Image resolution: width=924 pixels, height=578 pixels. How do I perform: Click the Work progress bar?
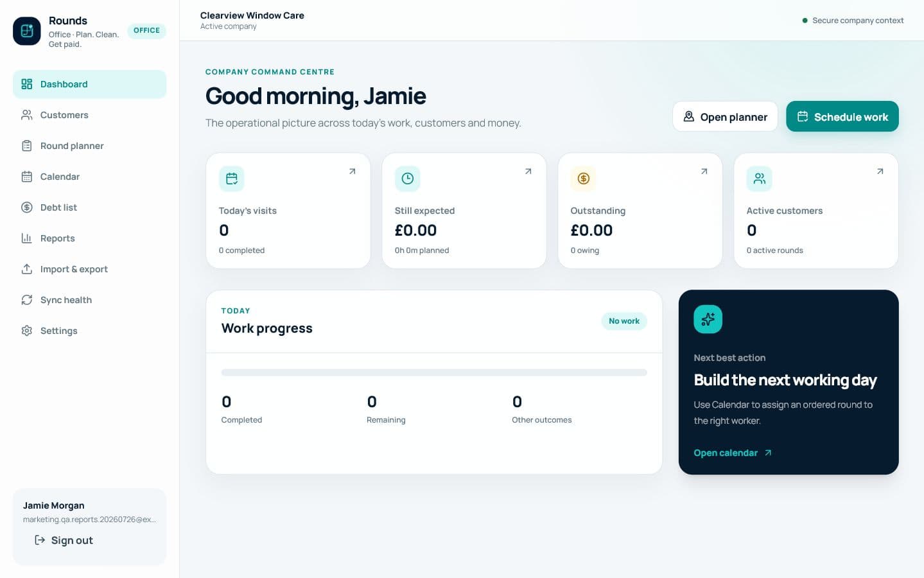pyautogui.click(x=434, y=372)
